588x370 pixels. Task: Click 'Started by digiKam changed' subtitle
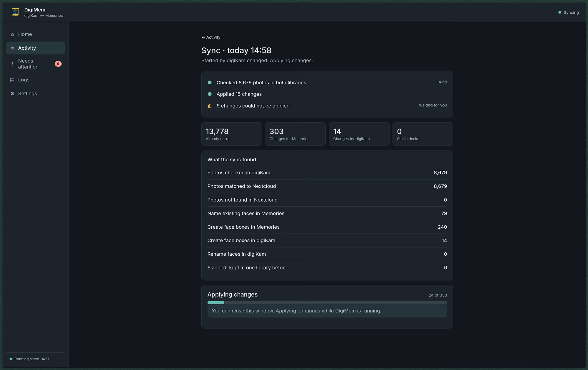click(x=257, y=61)
